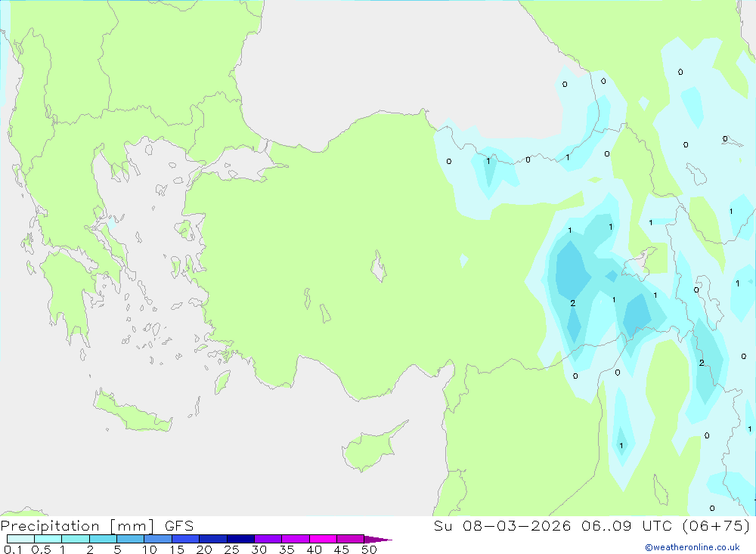Click the '35' legend scale label
Image resolution: width=756 pixels, height=554 pixels.
click(x=287, y=549)
